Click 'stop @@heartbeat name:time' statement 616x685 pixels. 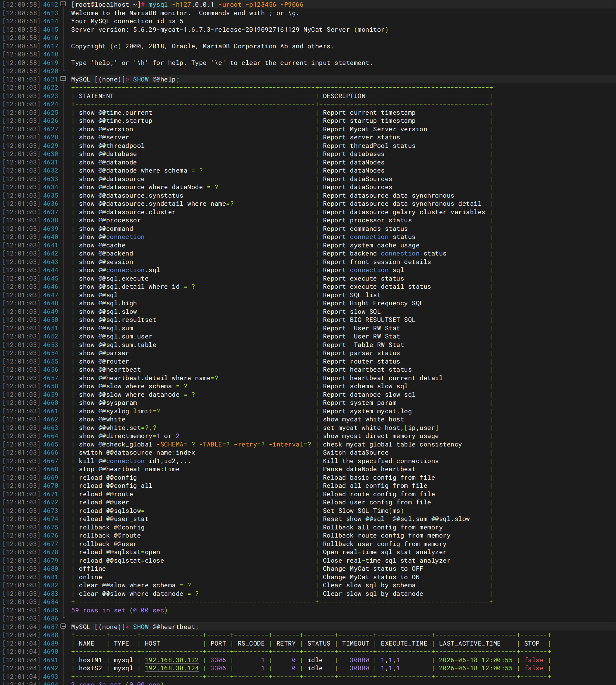(x=129, y=469)
